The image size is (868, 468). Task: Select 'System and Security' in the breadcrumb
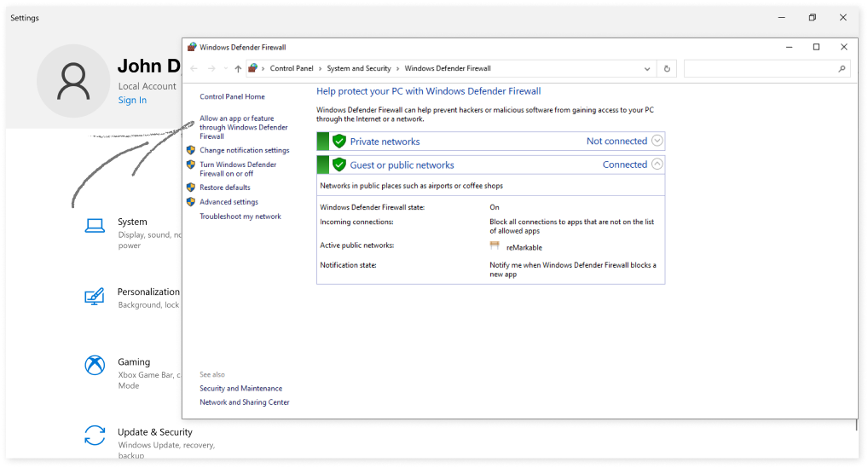[358, 69]
